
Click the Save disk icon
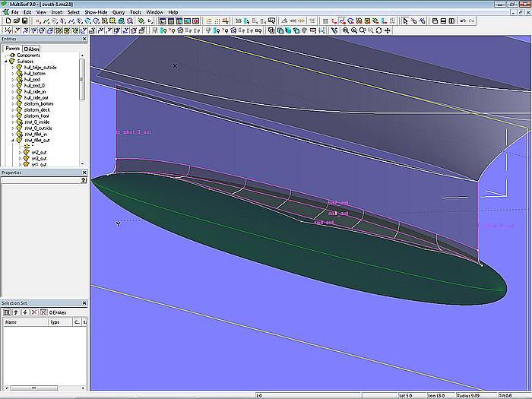click(25, 21)
